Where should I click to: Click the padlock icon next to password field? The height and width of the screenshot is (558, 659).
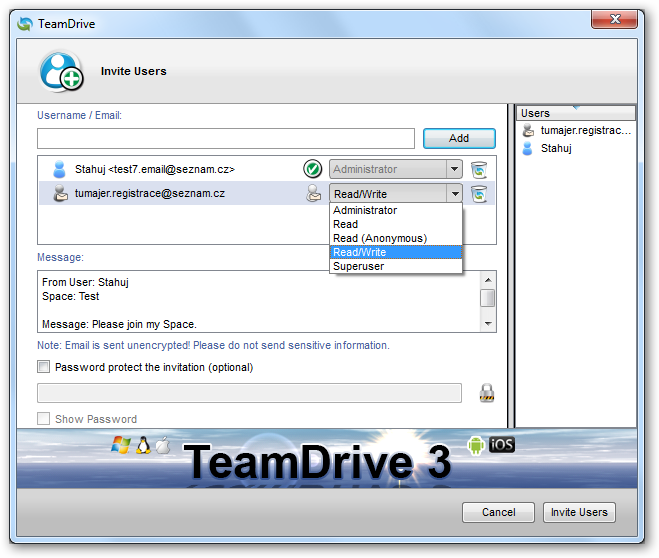coord(487,393)
